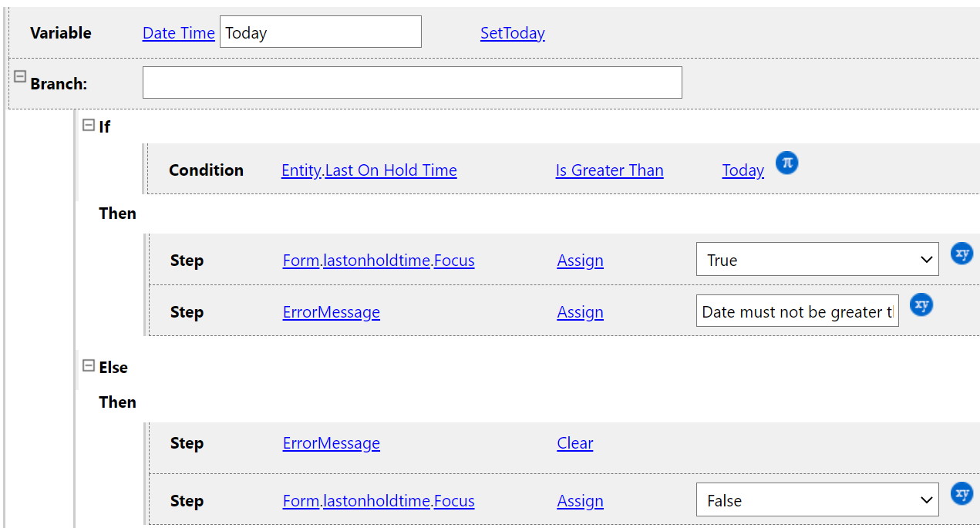Click the SetToday link

(512, 32)
